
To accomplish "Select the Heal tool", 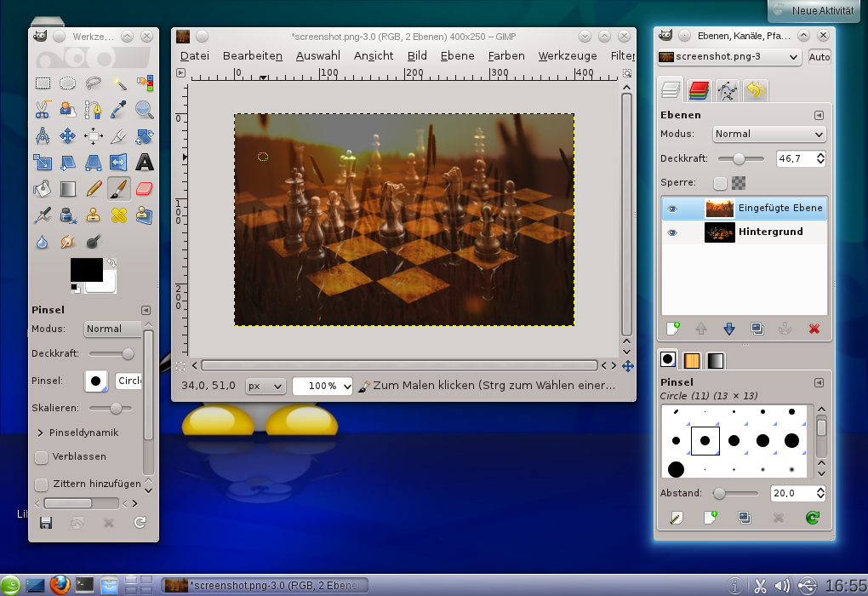I will (x=119, y=215).
